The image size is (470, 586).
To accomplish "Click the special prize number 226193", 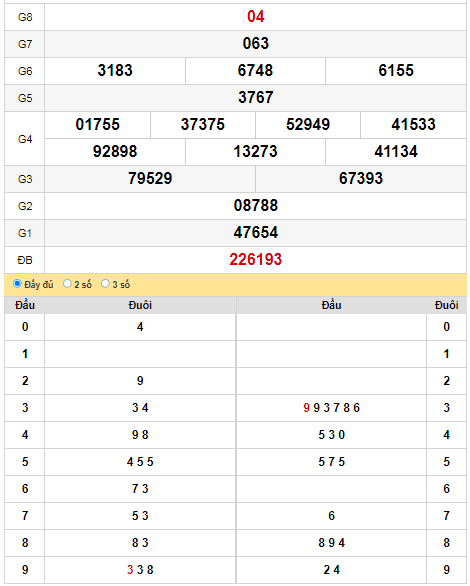I will (256, 259).
